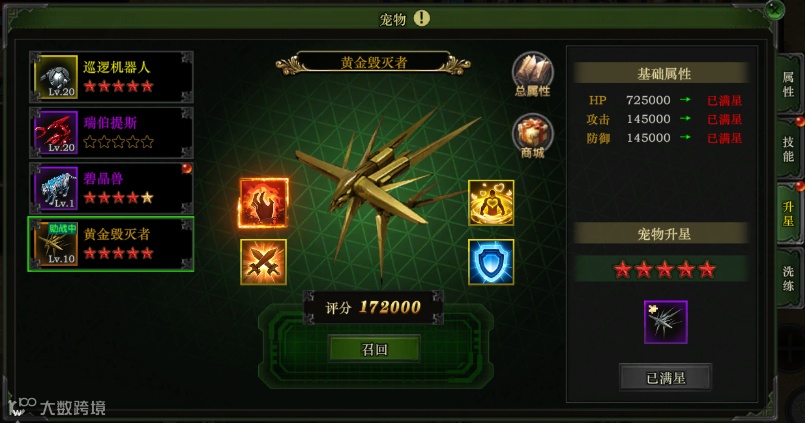Switch to the 技能 side tab

click(x=789, y=149)
